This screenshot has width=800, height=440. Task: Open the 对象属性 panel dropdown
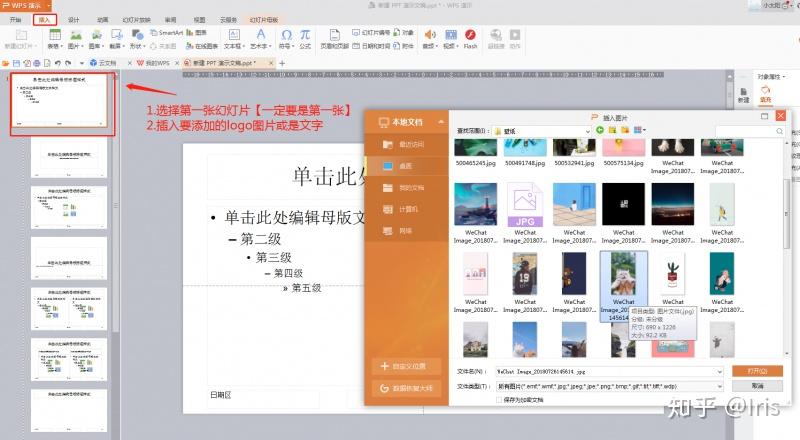click(x=784, y=77)
